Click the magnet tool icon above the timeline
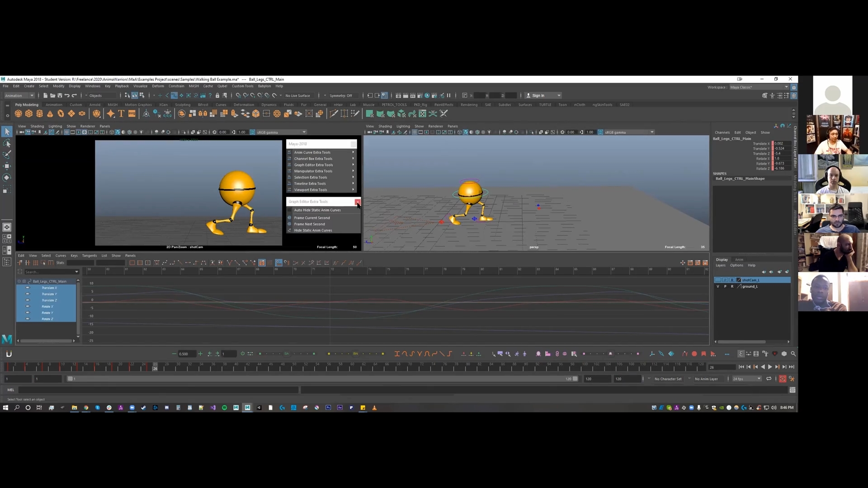The image size is (868, 488). coord(9,354)
